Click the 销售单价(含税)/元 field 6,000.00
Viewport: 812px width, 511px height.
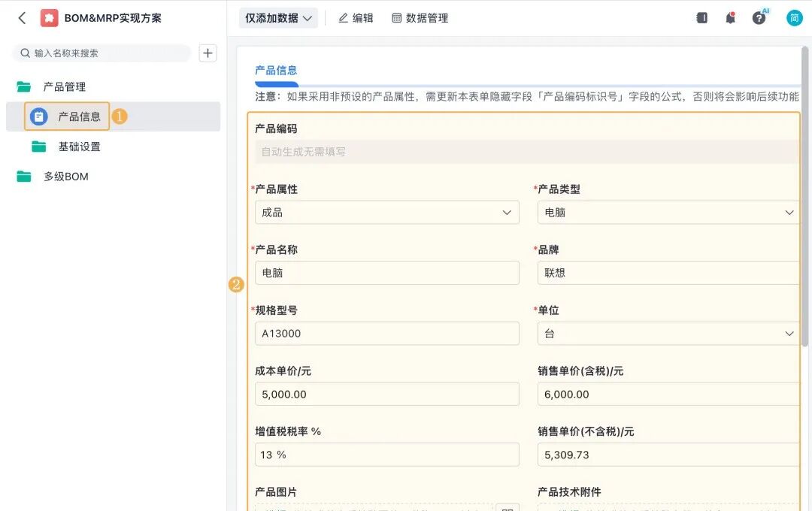pyautogui.click(x=668, y=394)
